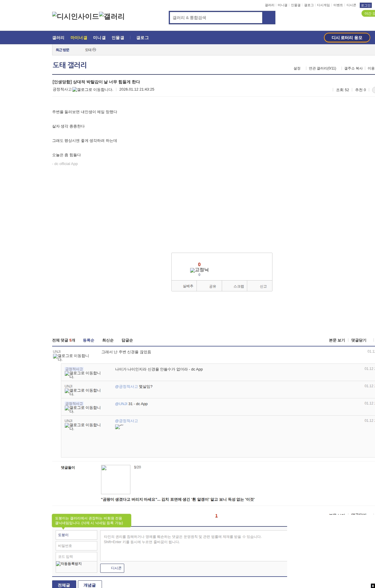
Task: Click the 공유 share button
Action: 209,286
